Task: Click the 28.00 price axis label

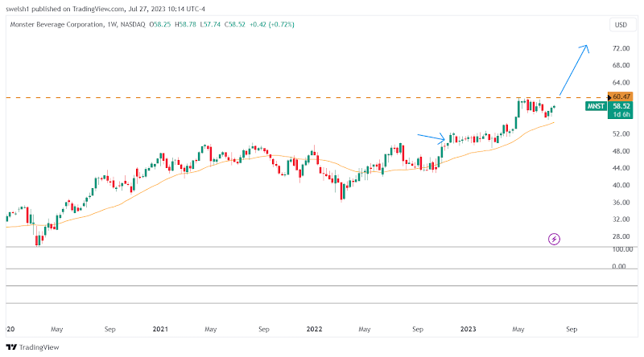Action: coord(621,236)
